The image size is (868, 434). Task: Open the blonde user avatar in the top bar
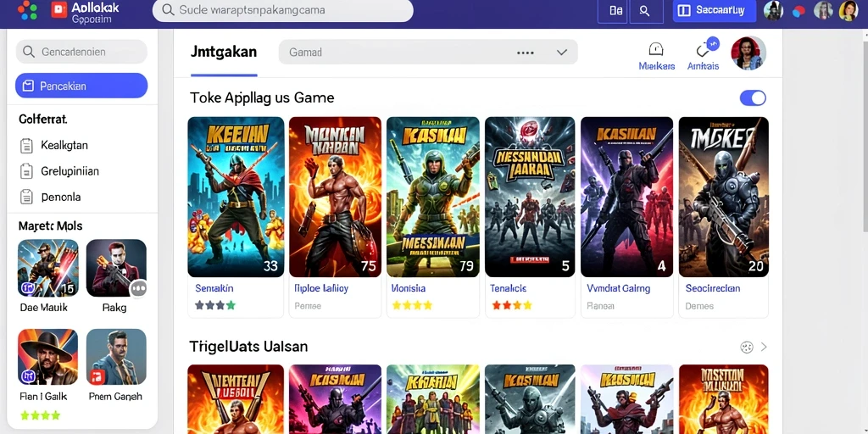848,10
